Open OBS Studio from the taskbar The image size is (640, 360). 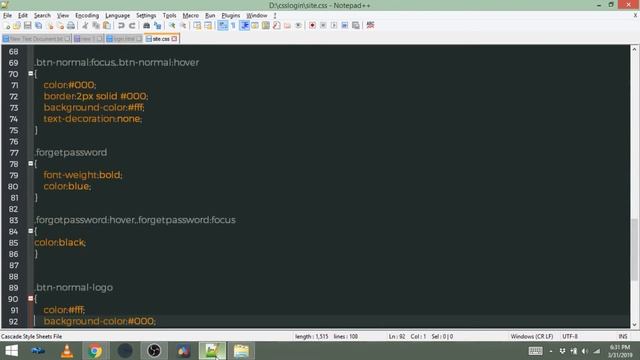pyautogui.click(x=154, y=351)
